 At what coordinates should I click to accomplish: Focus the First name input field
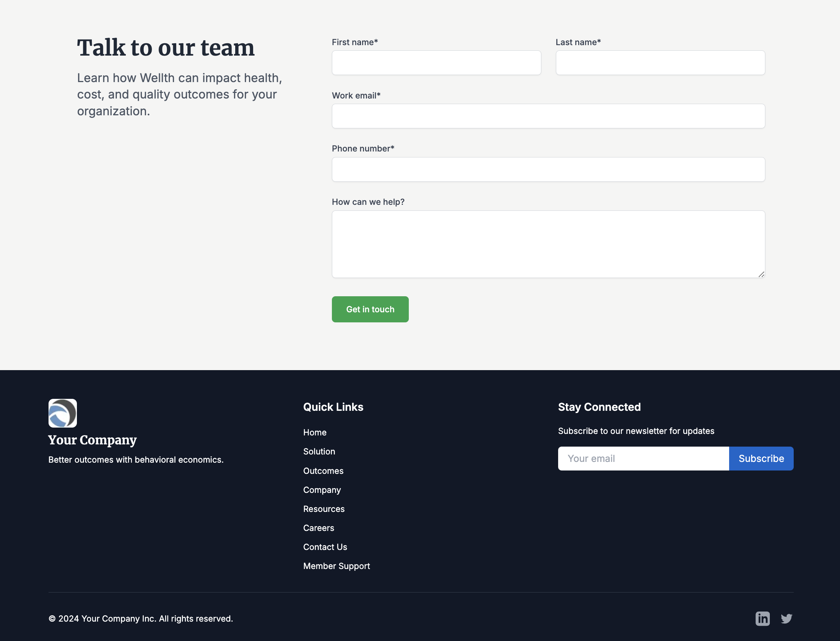click(436, 63)
